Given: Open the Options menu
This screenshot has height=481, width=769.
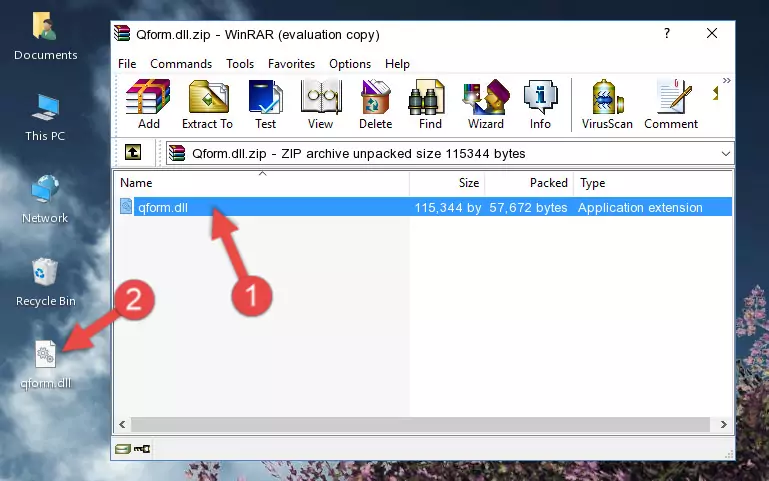Looking at the screenshot, I should 350,64.
